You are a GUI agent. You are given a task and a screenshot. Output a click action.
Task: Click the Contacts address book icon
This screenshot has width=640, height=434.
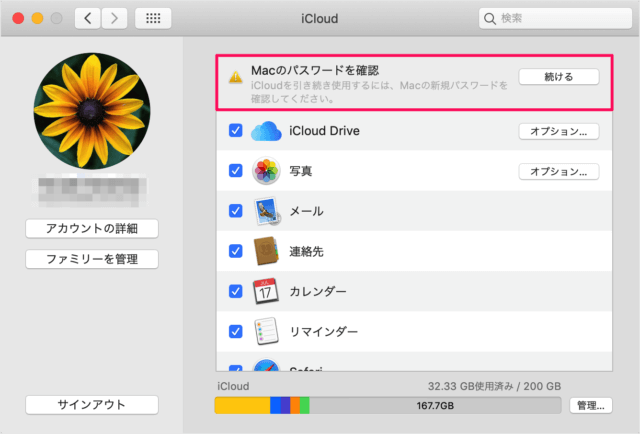(x=266, y=251)
